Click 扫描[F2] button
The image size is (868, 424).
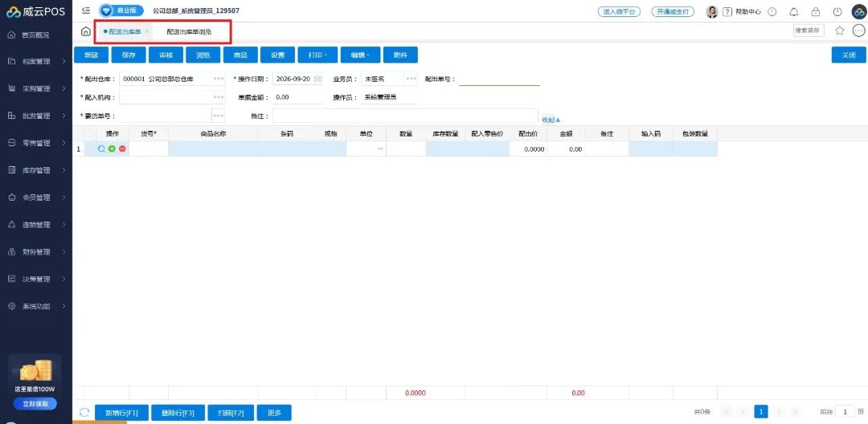point(231,413)
